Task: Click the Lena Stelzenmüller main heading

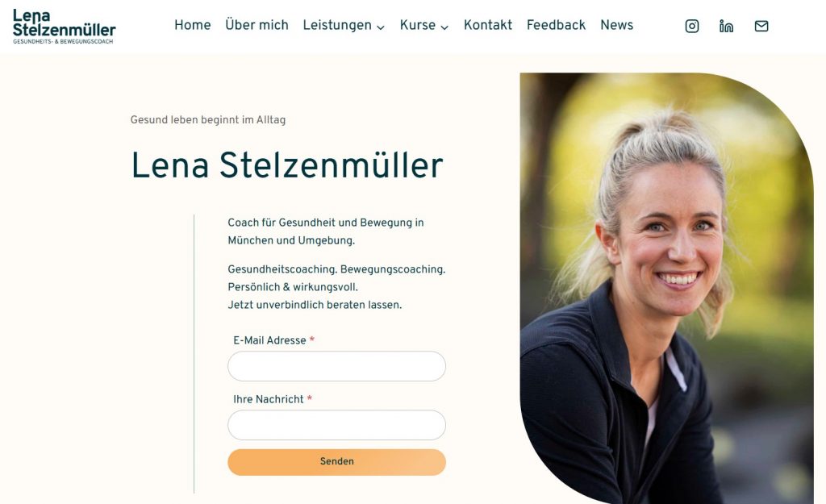Action: pos(287,165)
